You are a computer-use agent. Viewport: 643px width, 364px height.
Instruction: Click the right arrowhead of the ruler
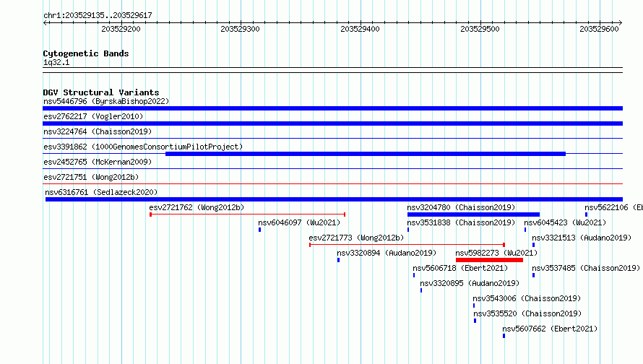[620, 23]
